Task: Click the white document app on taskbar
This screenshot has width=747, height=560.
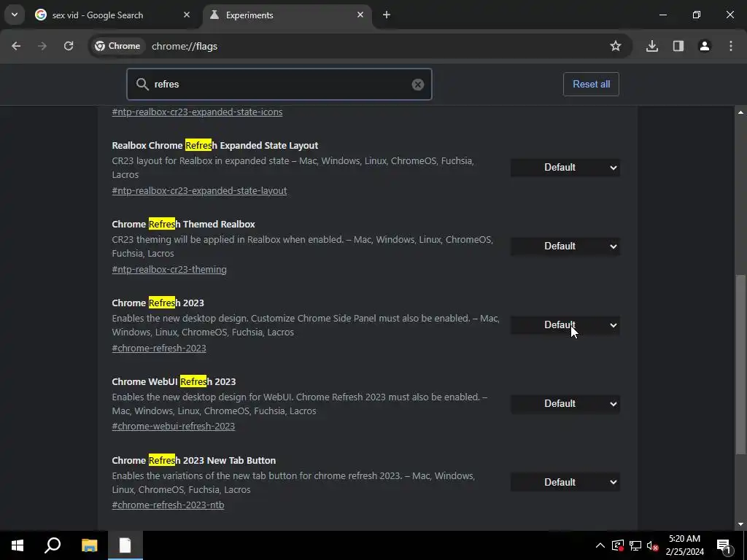Action: click(x=125, y=545)
